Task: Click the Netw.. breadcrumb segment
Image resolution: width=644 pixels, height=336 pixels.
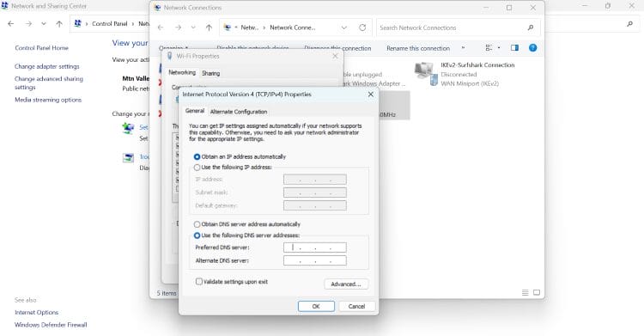Action: (249, 27)
